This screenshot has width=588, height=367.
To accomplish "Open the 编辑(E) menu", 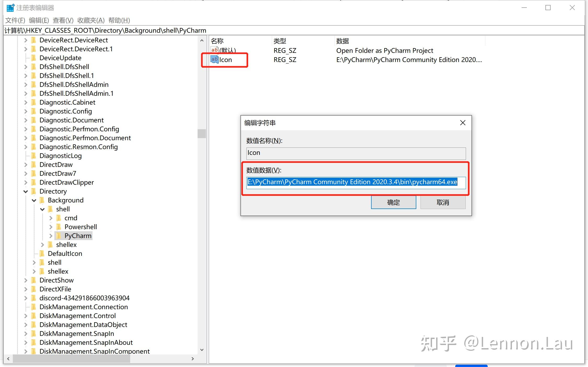I will (x=39, y=20).
